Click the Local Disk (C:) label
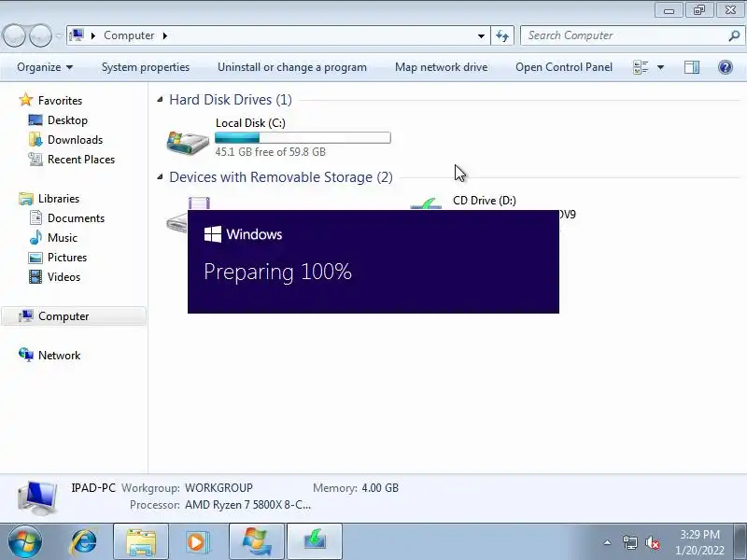Image resolution: width=747 pixels, height=560 pixels. pos(250,123)
